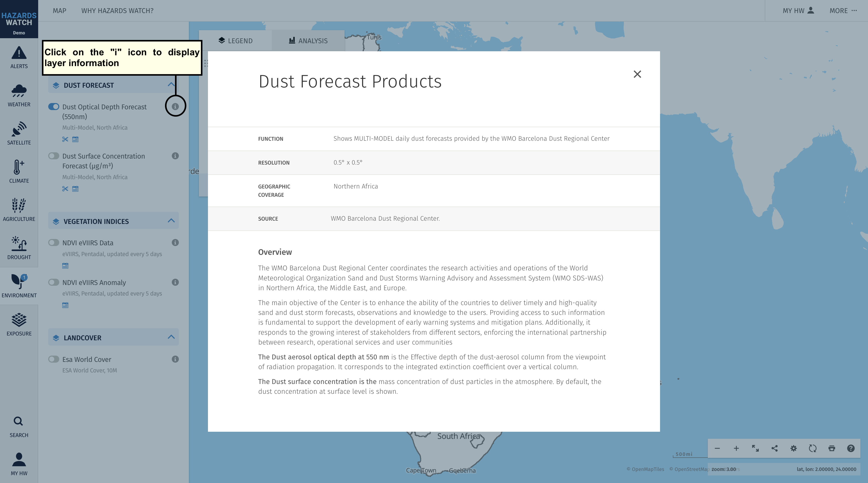Disable Dust Optical Depth Forecast layer toggle
This screenshot has height=483, width=868.
point(53,107)
